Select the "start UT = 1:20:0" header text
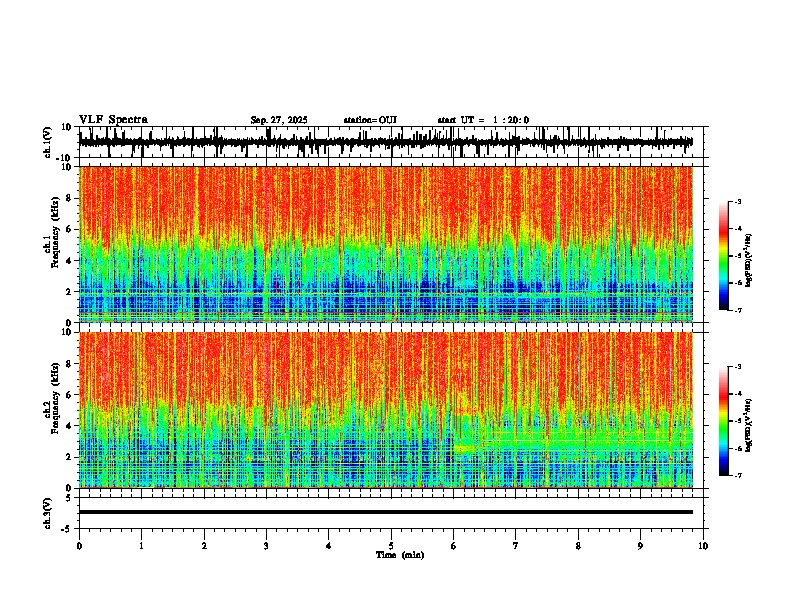792x612 pixels. [483, 120]
